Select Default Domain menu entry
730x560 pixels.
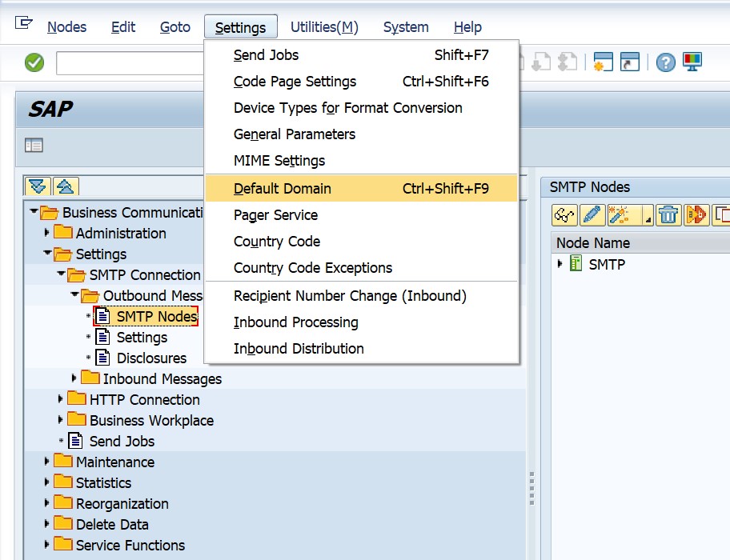[x=361, y=188]
